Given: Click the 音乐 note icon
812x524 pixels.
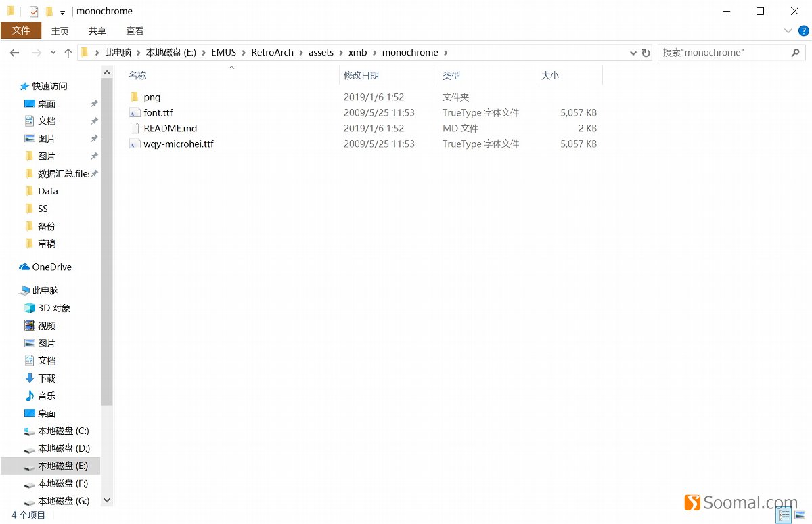Looking at the screenshot, I should tap(29, 395).
